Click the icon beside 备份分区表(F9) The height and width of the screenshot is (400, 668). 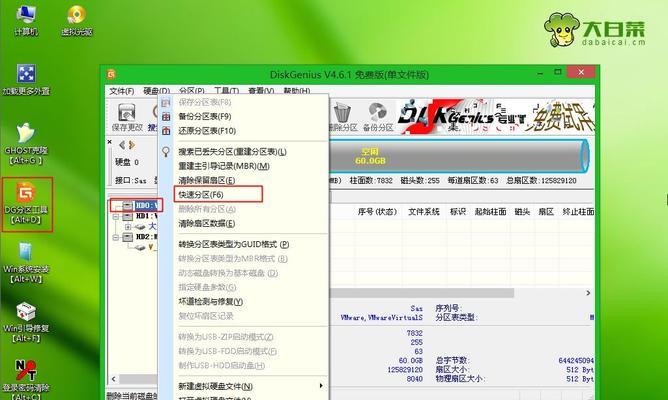click(166, 116)
